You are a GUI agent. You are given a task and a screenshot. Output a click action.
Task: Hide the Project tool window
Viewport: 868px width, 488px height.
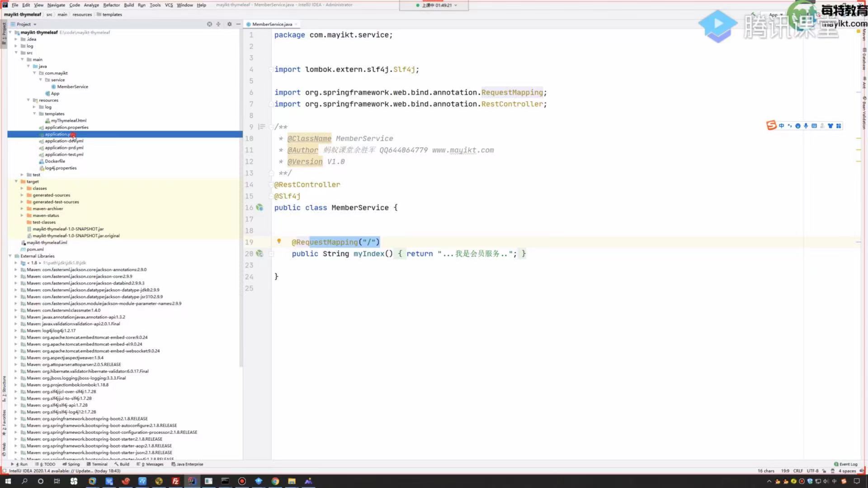click(238, 24)
